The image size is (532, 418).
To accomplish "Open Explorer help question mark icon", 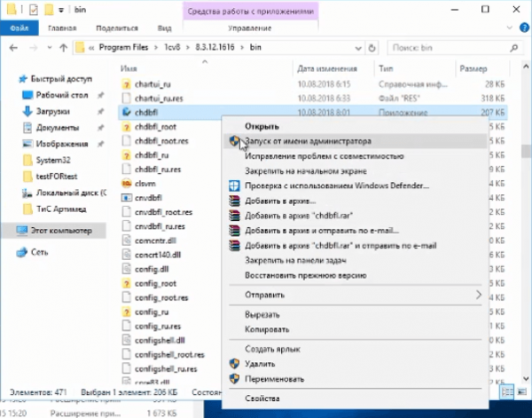I will click(524, 28).
